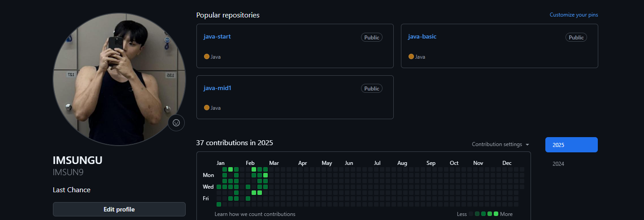Screen dimensions: 644x220
Task: Click the smiley set-status icon on avatar
Action: click(176, 123)
